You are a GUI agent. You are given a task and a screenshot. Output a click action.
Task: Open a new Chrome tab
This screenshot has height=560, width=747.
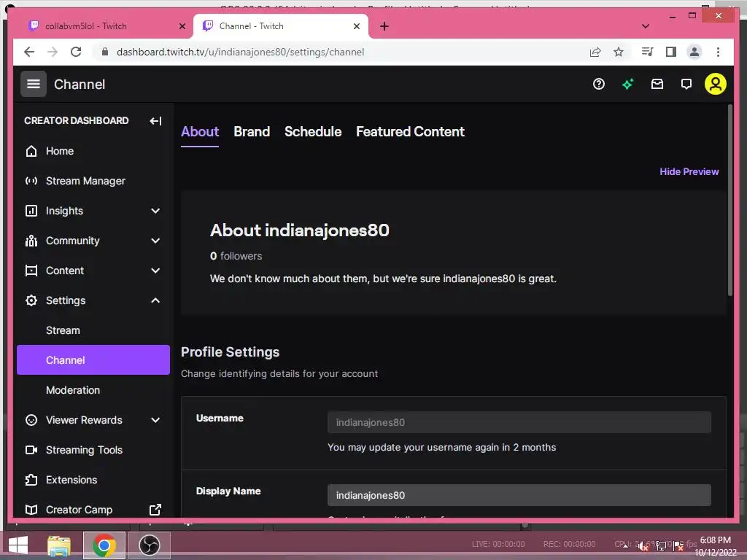(x=384, y=26)
